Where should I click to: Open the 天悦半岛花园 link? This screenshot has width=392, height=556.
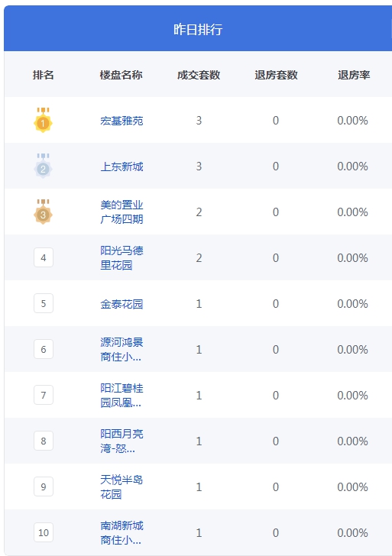121,486
